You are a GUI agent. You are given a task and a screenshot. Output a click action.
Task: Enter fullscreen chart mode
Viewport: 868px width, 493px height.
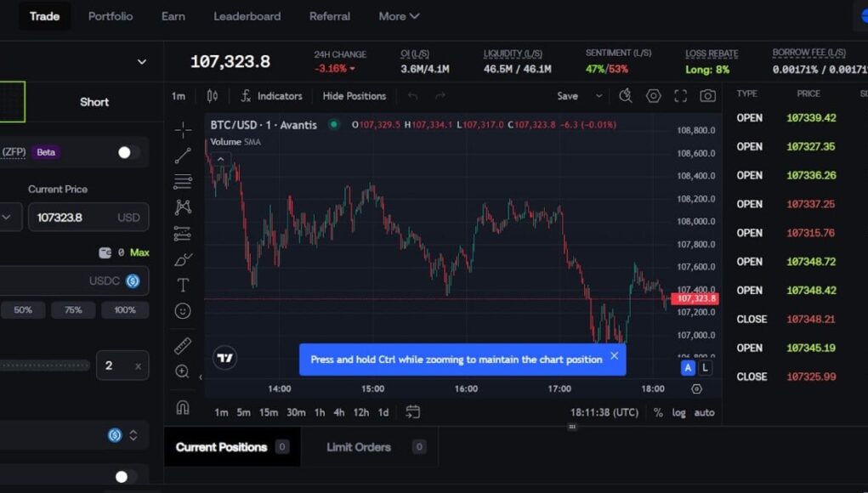pos(680,96)
